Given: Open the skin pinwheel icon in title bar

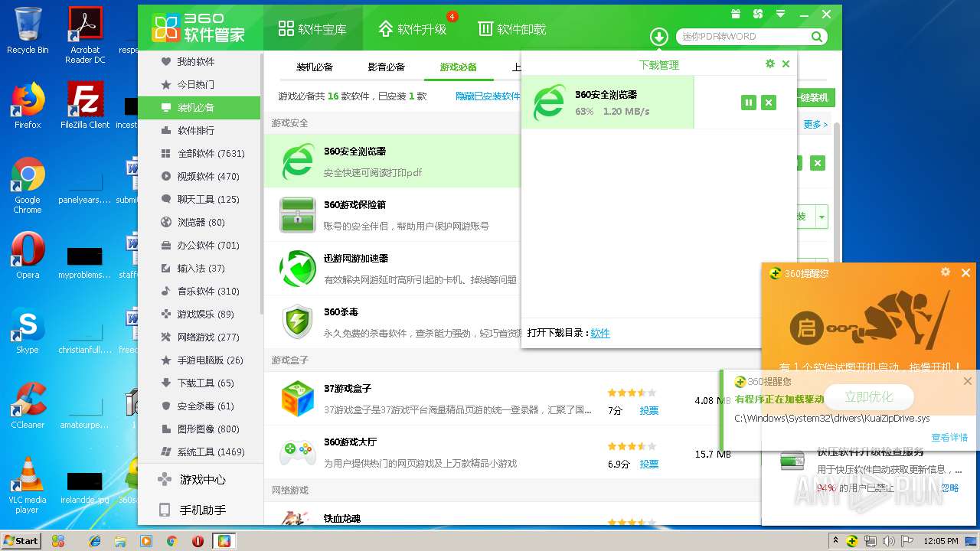Looking at the screenshot, I should pos(758,14).
